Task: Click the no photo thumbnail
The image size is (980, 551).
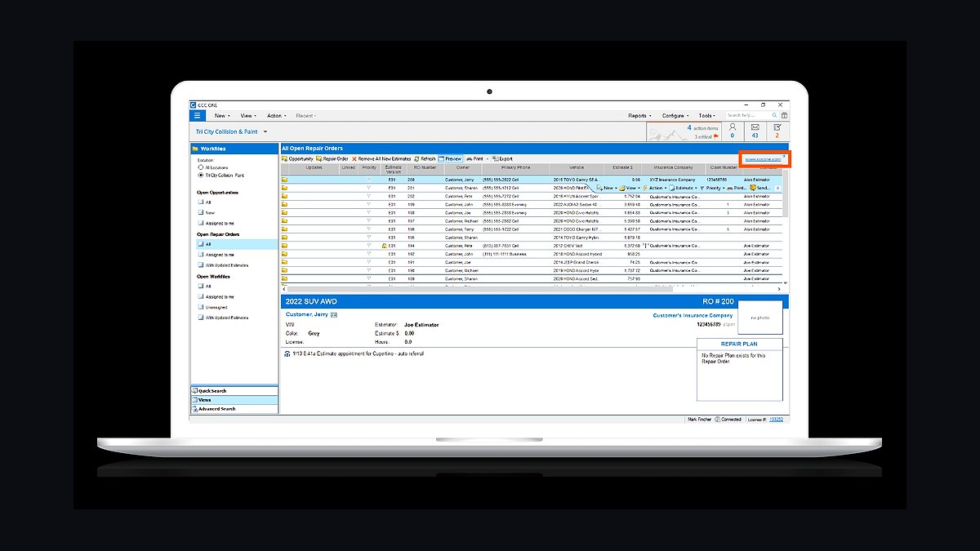Action: coord(760,318)
